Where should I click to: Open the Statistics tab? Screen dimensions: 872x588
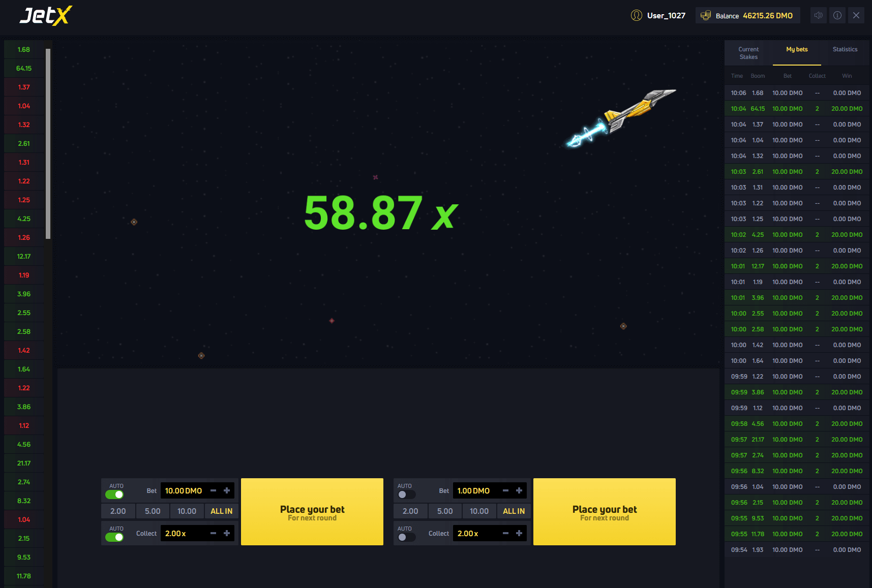[x=845, y=49]
